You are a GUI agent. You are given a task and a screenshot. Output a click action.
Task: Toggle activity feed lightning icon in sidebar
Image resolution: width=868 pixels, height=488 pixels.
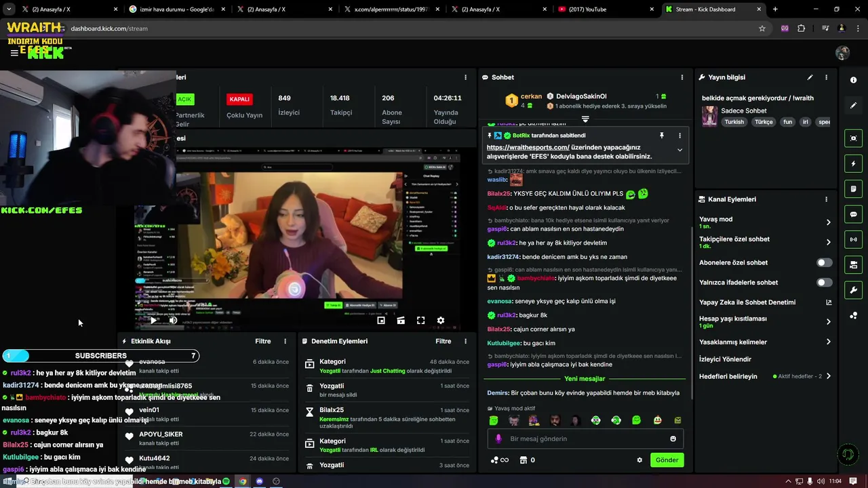(853, 163)
